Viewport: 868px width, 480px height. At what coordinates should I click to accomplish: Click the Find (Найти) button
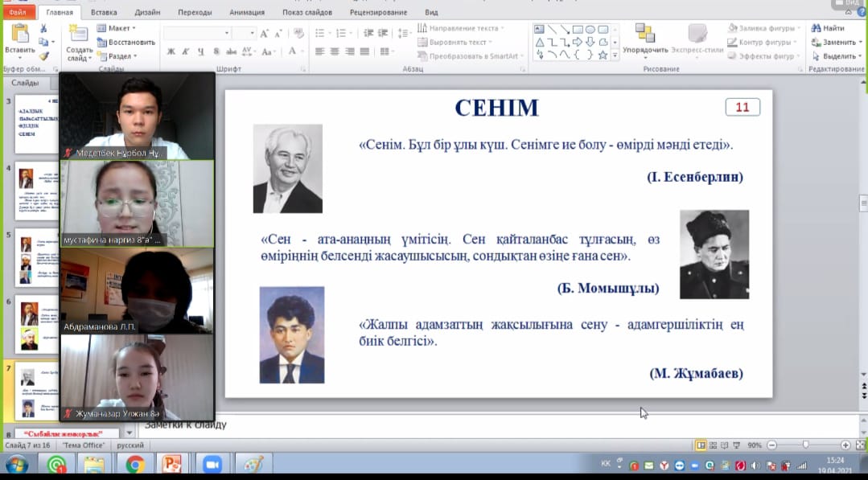829,28
